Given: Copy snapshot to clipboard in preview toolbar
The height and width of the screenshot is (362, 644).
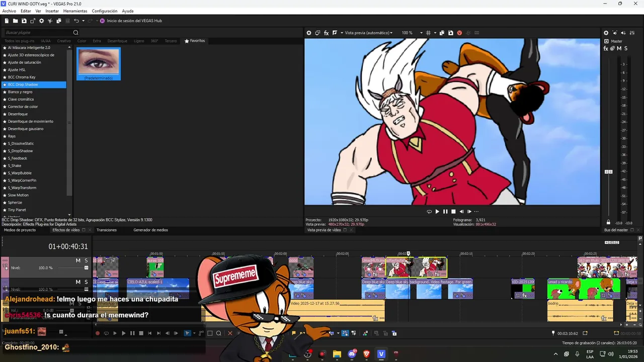Looking at the screenshot, I should point(442,33).
